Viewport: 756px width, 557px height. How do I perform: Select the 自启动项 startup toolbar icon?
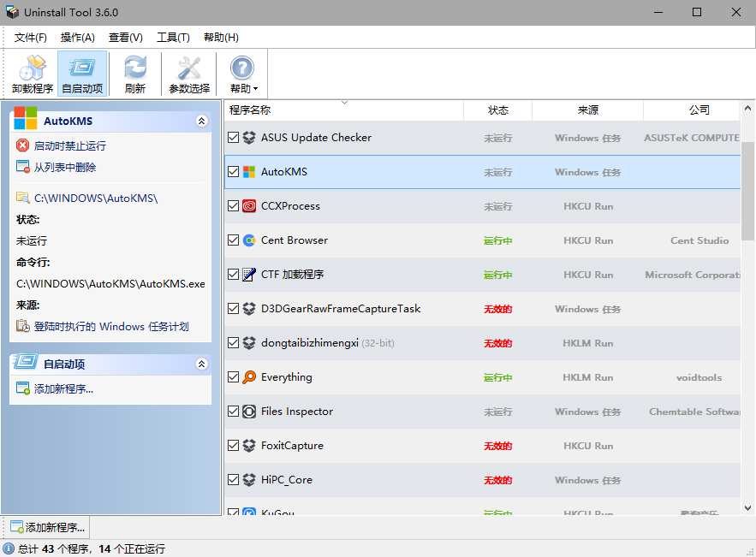tap(82, 74)
